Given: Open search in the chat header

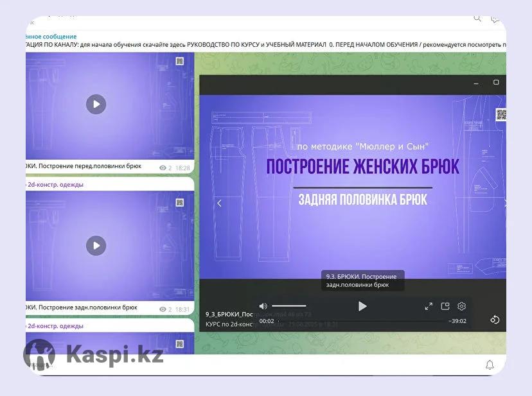Looking at the screenshot, I should tap(477, 19).
